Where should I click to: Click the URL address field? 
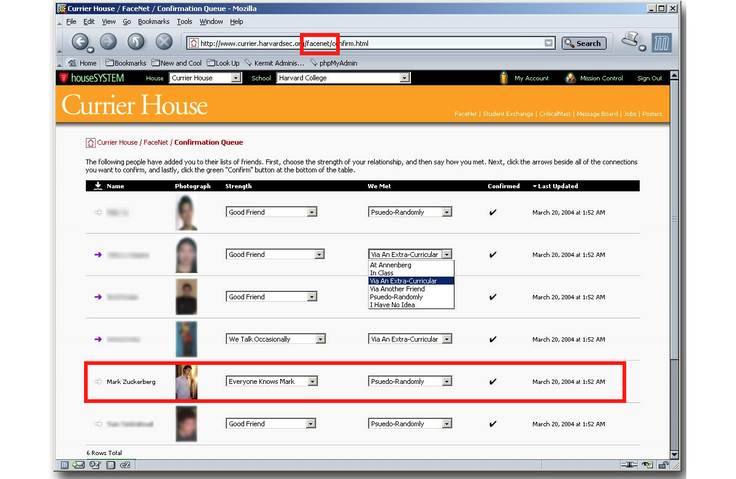tap(371, 43)
